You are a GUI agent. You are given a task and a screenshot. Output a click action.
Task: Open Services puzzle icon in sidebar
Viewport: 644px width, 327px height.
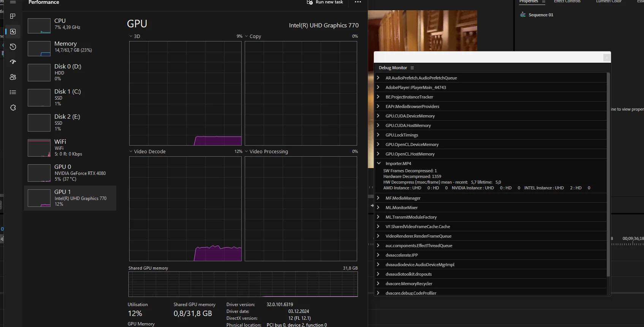click(x=13, y=108)
